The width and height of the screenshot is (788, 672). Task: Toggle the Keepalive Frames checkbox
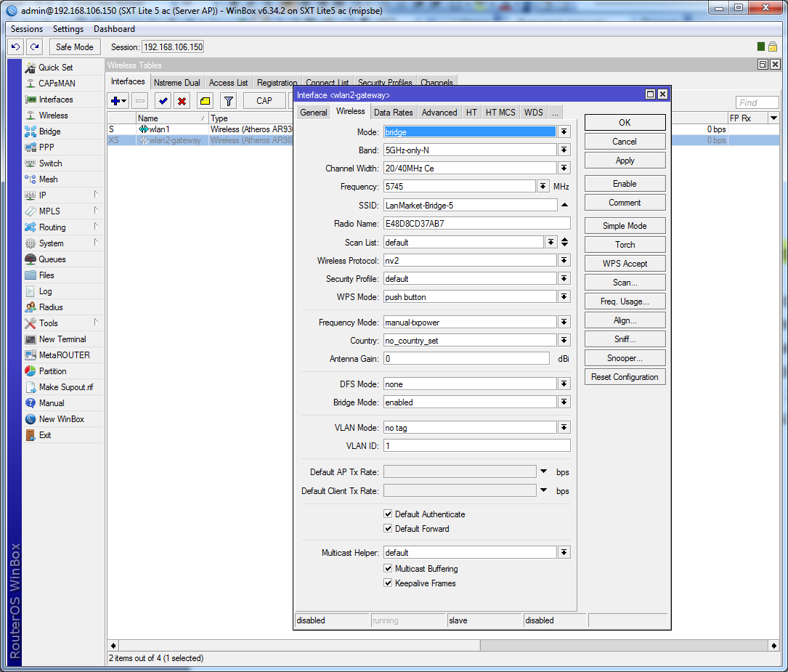tap(389, 583)
